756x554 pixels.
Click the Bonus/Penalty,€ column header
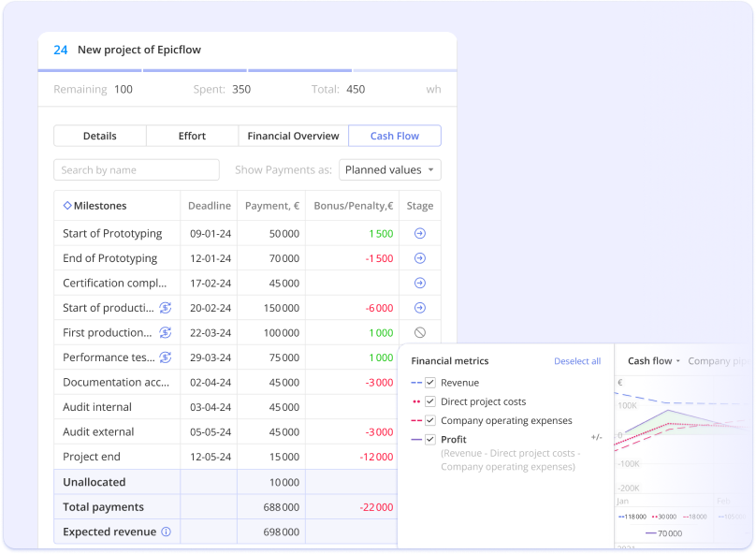[x=354, y=206]
